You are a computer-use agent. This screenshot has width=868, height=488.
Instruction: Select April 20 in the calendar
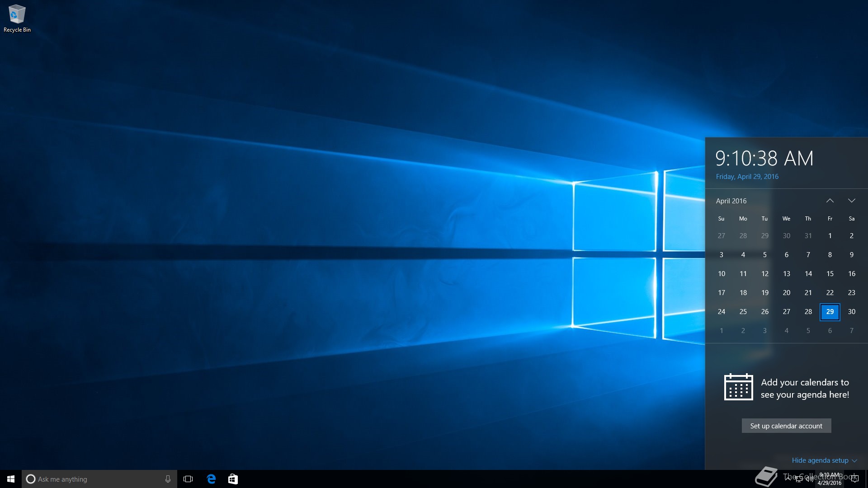[x=787, y=293]
